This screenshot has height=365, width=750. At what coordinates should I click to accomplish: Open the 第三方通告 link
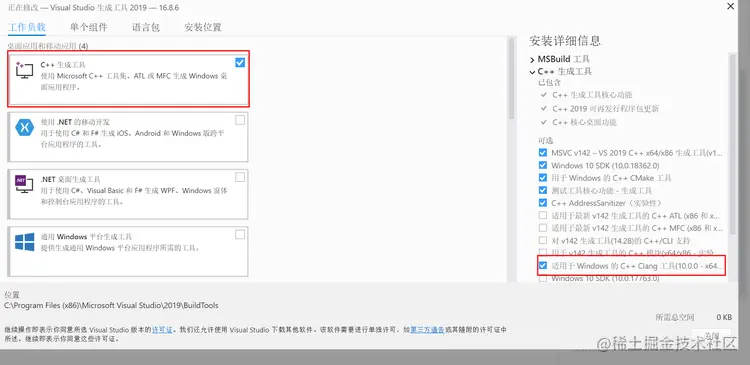427,330
